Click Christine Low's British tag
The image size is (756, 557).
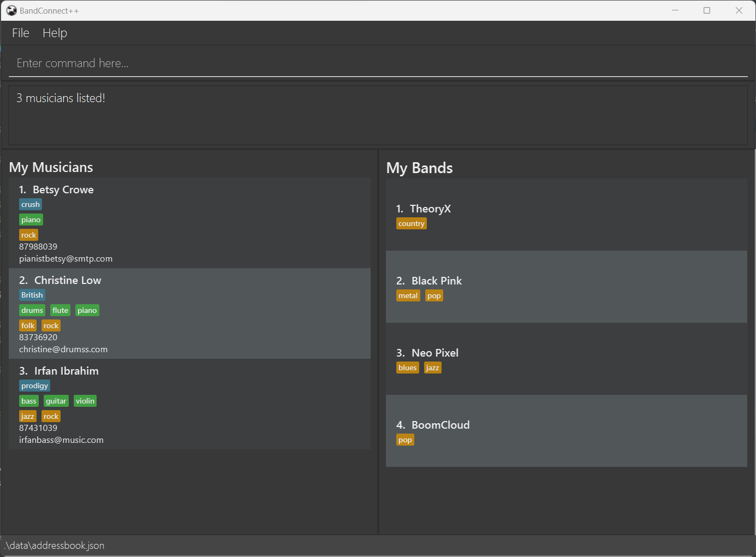point(32,295)
